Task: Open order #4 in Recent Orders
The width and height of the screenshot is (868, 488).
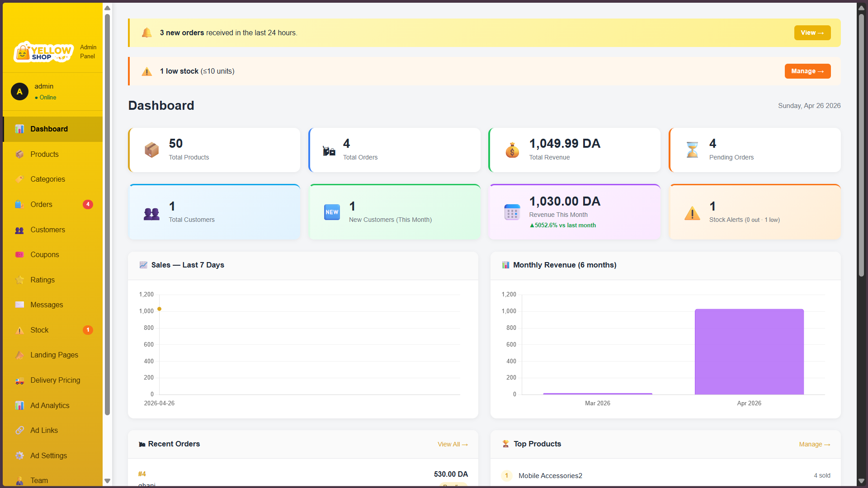Action: click(x=142, y=474)
